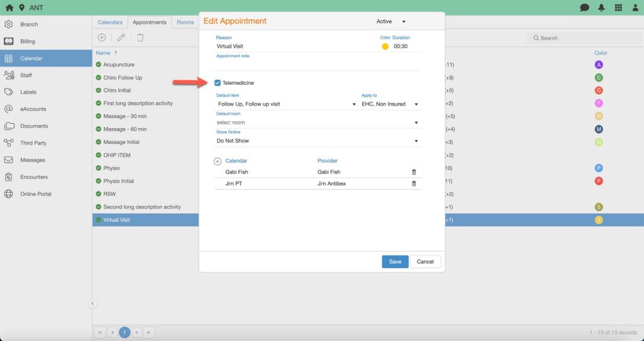This screenshot has width=644, height=341.
Task: Open the Apply to dropdown
Action: coord(389,104)
